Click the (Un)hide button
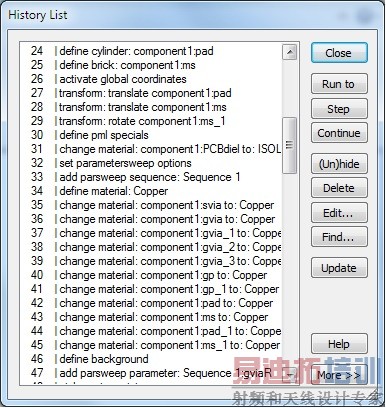The width and height of the screenshot is (386, 408). 339,163
